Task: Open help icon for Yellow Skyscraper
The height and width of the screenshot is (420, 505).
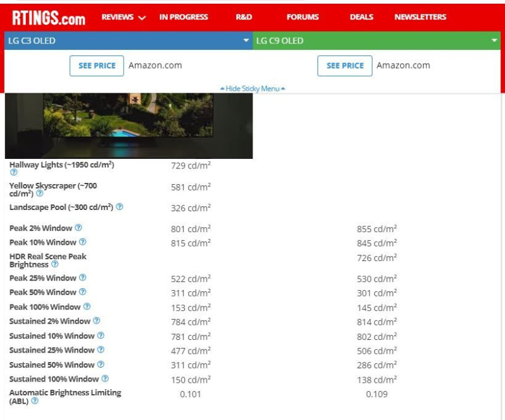Action: (40, 194)
